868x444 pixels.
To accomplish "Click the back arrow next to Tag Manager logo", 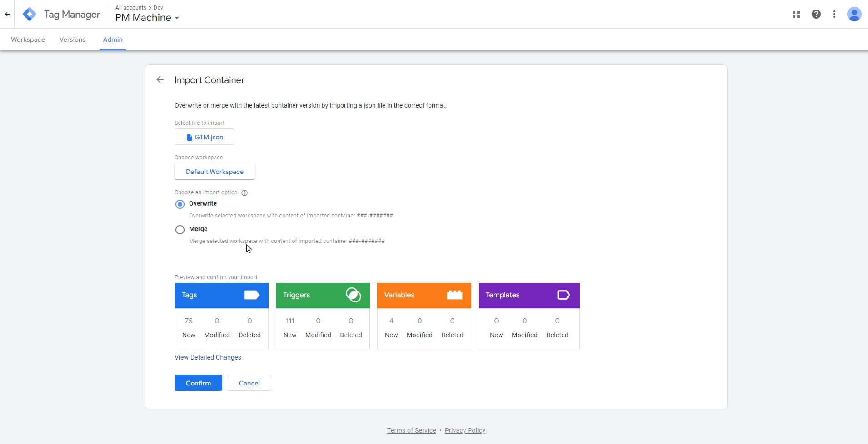I will click(7, 14).
